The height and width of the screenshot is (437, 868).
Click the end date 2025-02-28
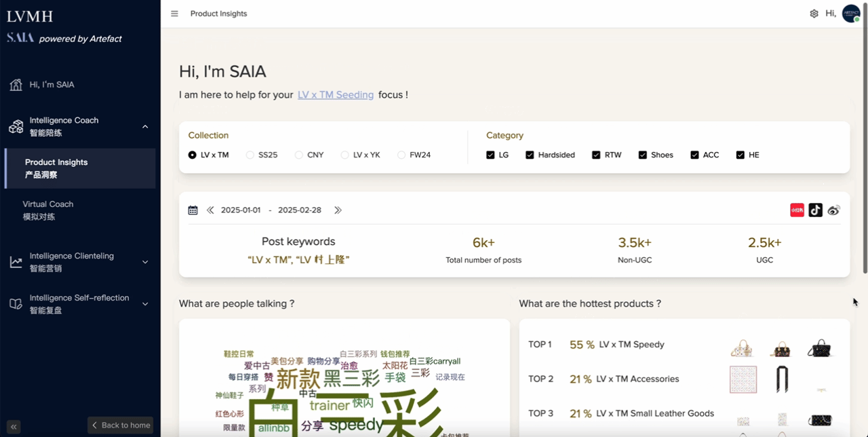300,210
